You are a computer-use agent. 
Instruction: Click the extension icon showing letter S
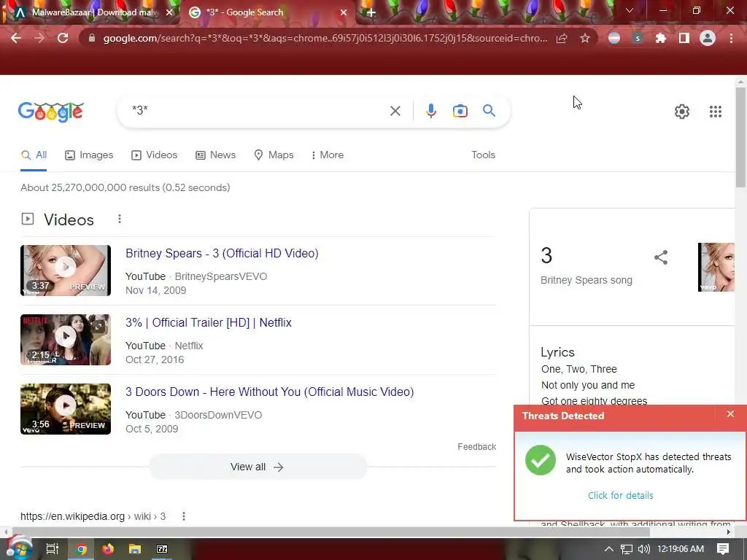click(x=638, y=38)
